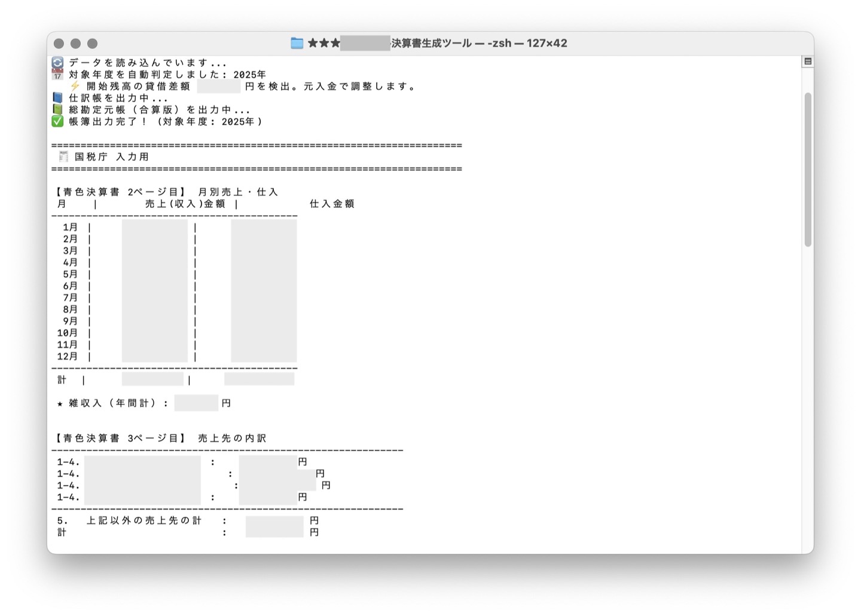Minimize the terminal window

click(75, 44)
